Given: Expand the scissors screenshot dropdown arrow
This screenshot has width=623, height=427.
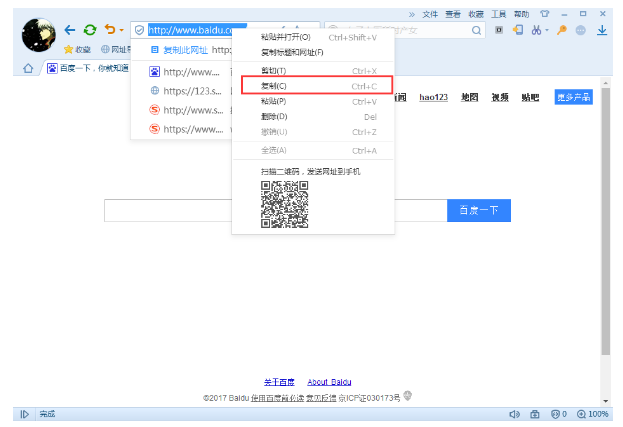Looking at the screenshot, I should (x=547, y=30).
